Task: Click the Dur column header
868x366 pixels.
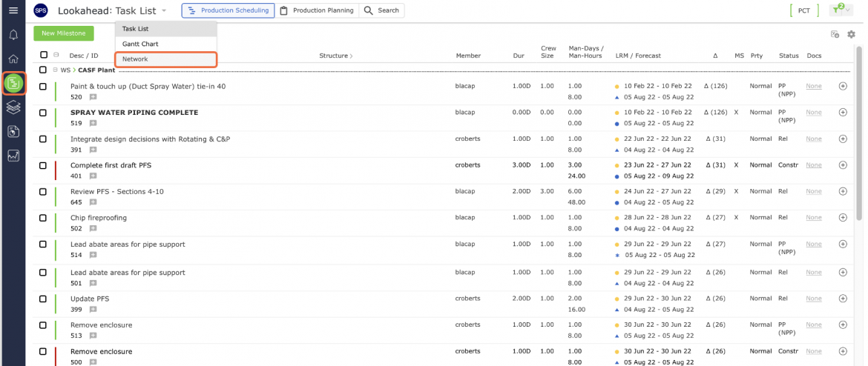Action: (519, 56)
